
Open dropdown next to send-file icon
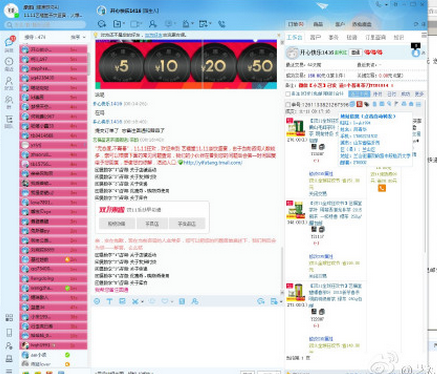tap(124, 24)
